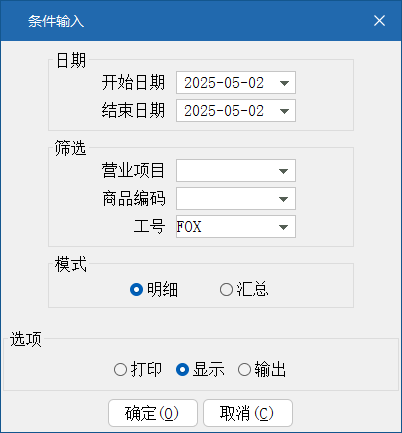Select the 明细 mode radio button
This screenshot has width=402, height=433.
pos(136,289)
